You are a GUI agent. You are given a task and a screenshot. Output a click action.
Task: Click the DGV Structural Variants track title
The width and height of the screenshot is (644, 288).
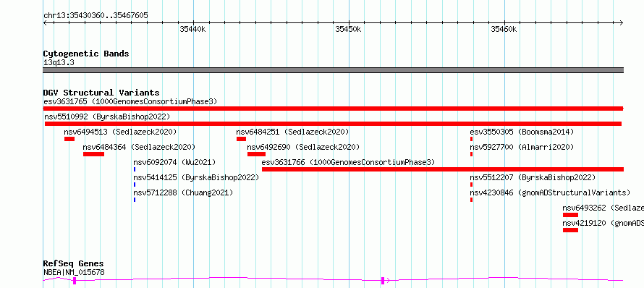click(x=101, y=93)
